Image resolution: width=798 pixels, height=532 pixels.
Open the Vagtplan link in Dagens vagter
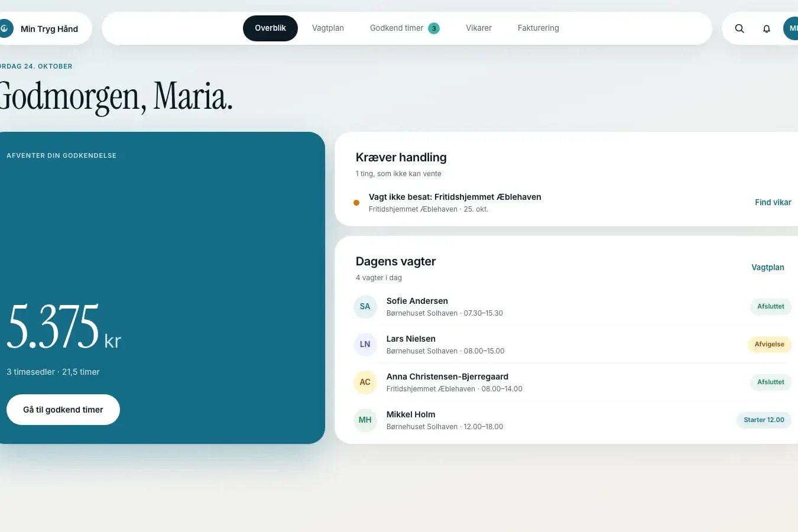click(768, 268)
